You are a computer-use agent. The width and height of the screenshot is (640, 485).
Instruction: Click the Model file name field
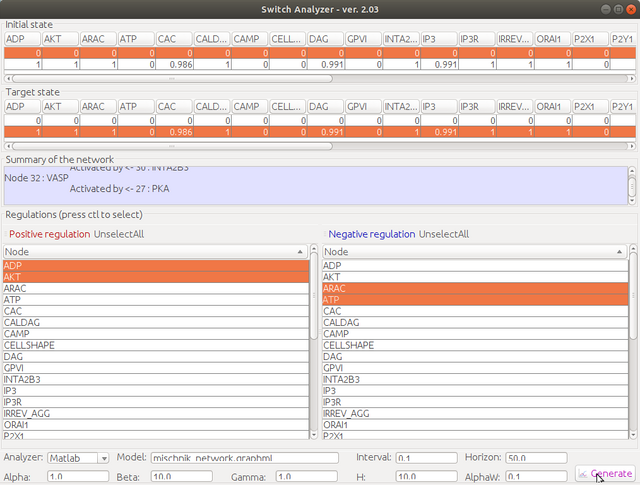(x=245, y=458)
